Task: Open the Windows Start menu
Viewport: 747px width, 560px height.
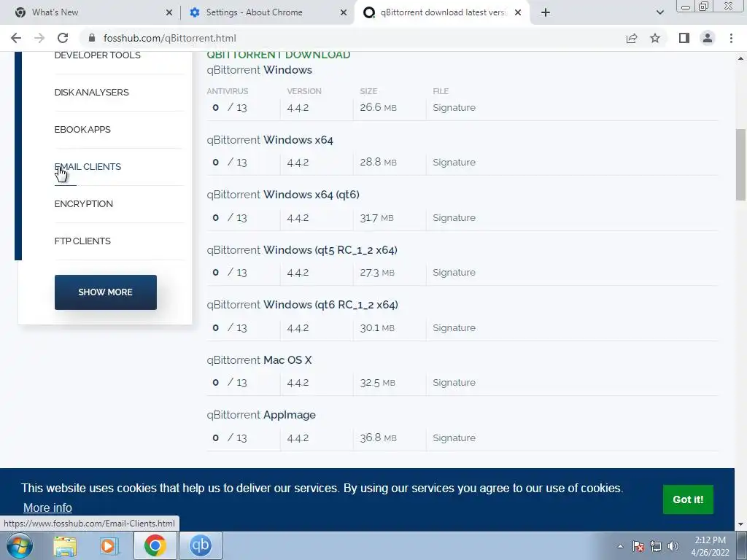Action: coord(20,545)
